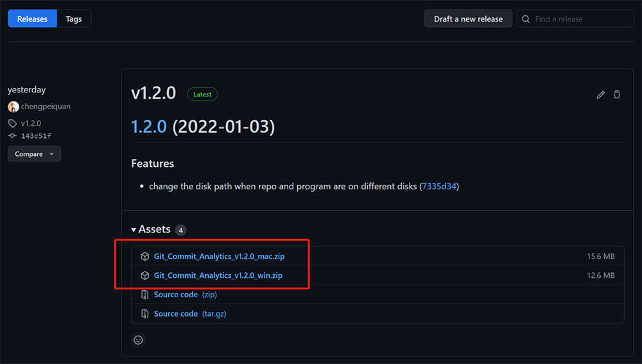Collapse the Assets section
This screenshot has width=642, height=364.
coord(151,229)
